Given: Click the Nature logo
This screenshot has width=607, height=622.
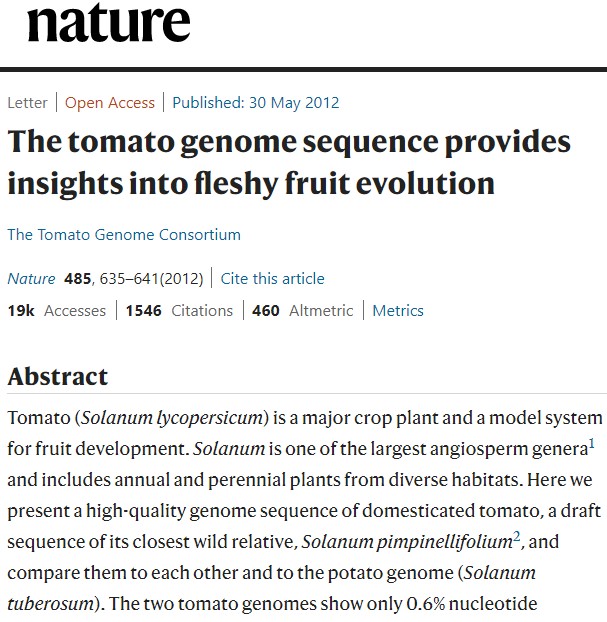Looking at the screenshot, I should point(108,23).
